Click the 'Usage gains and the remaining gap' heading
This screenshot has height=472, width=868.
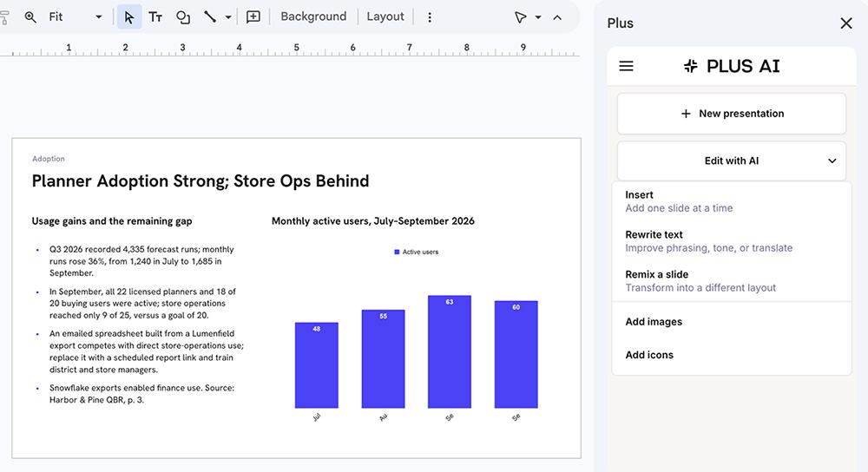point(112,221)
